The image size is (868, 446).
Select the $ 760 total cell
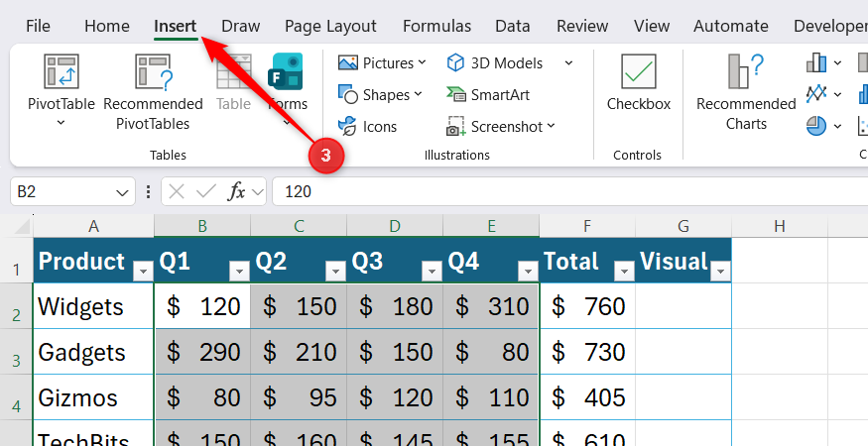tap(587, 306)
